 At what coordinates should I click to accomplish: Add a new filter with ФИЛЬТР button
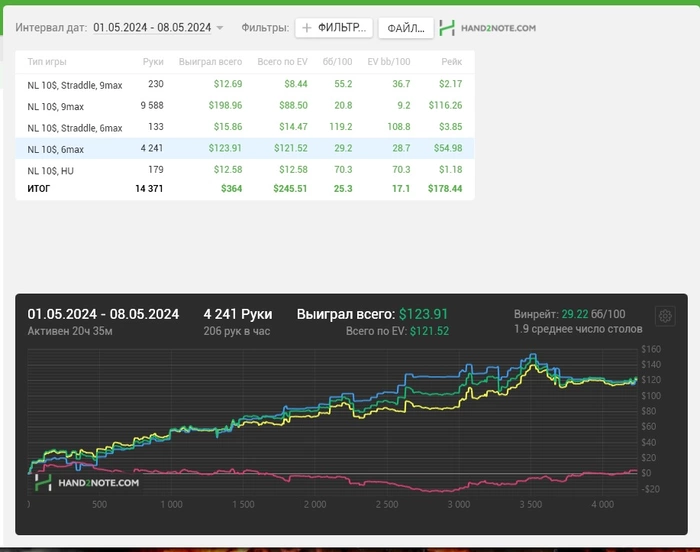pyautogui.click(x=334, y=28)
